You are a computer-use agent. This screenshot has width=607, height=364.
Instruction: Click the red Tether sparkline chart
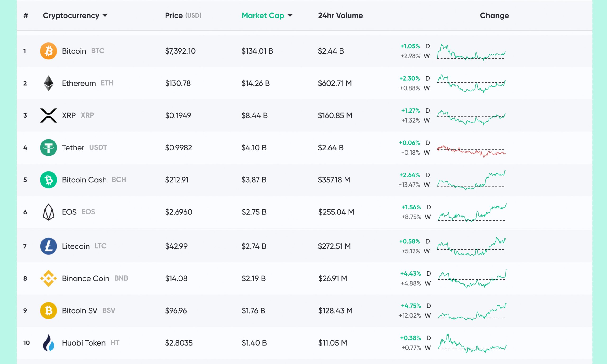471,151
